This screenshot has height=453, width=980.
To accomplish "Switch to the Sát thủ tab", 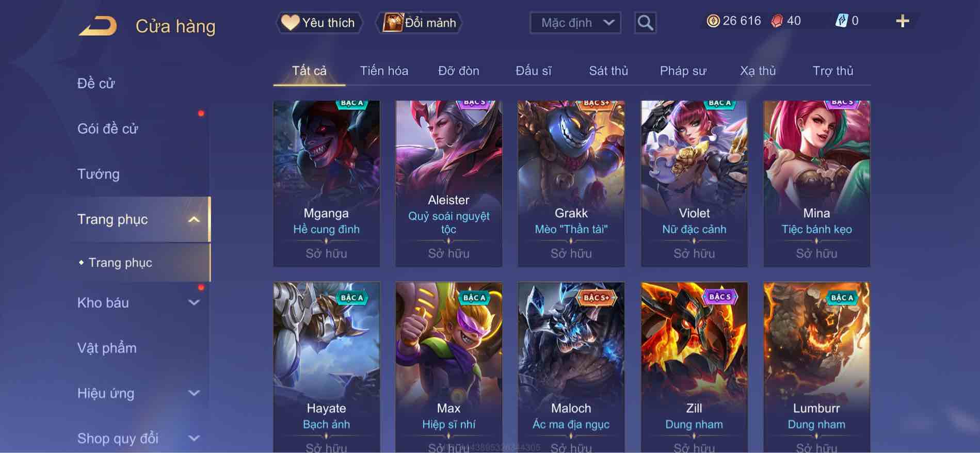I will tap(608, 71).
